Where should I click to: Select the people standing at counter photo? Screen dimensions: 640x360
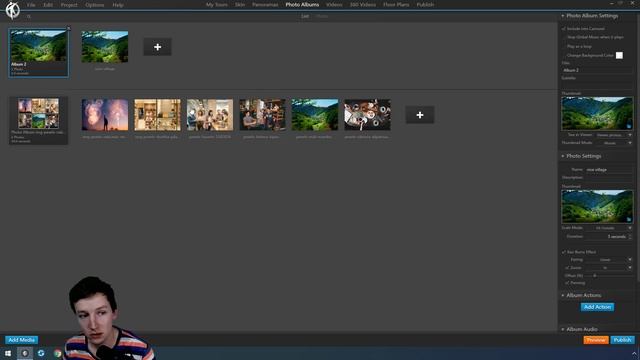tap(210, 115)
